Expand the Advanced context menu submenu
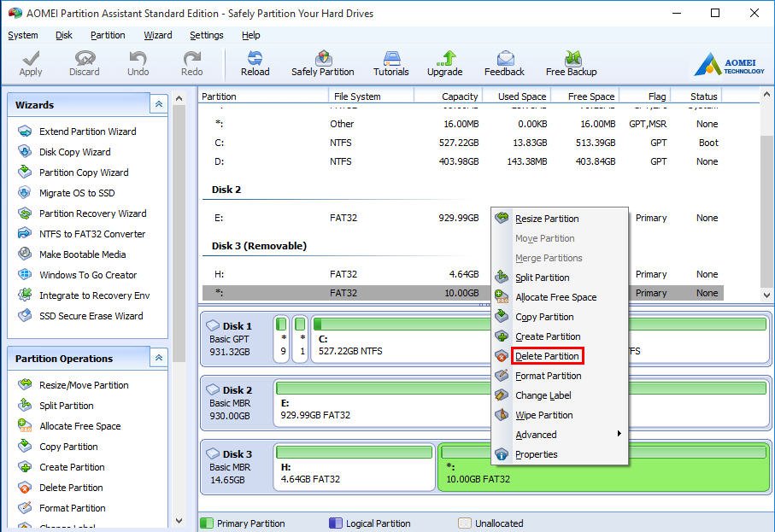The height and width of the screenshot is (532, 775). pyautogui.click(x=536, y=435)
